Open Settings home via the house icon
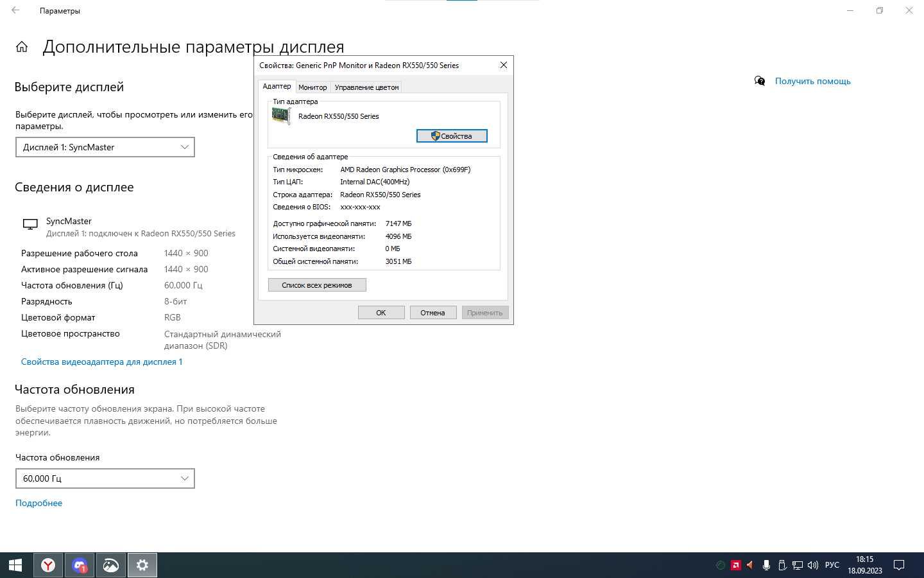924x578 pixels. [x=22, y=47]
